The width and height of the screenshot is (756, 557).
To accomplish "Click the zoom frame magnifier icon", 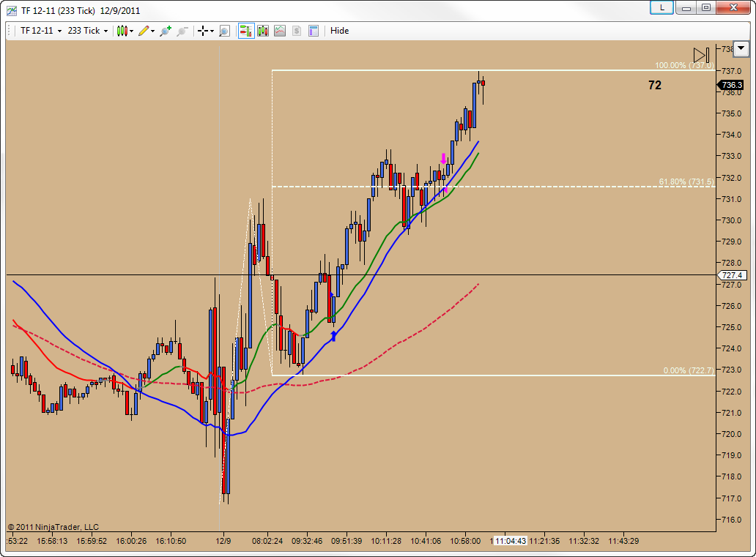I will (224, 31).
